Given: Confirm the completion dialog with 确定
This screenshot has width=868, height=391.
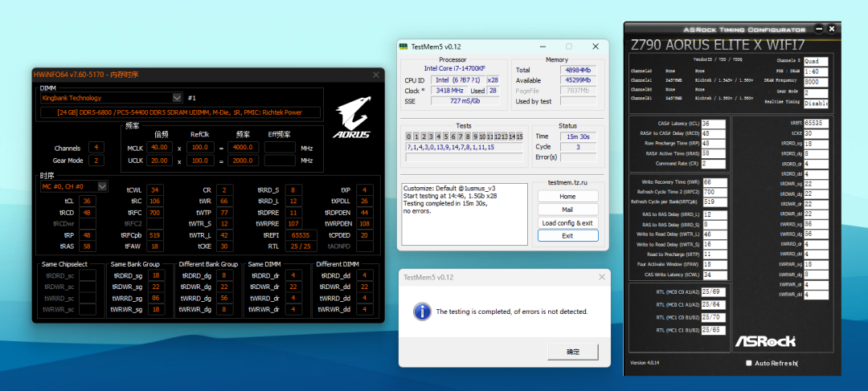Looking at the screenshot, I should click(x=573, y=352).
